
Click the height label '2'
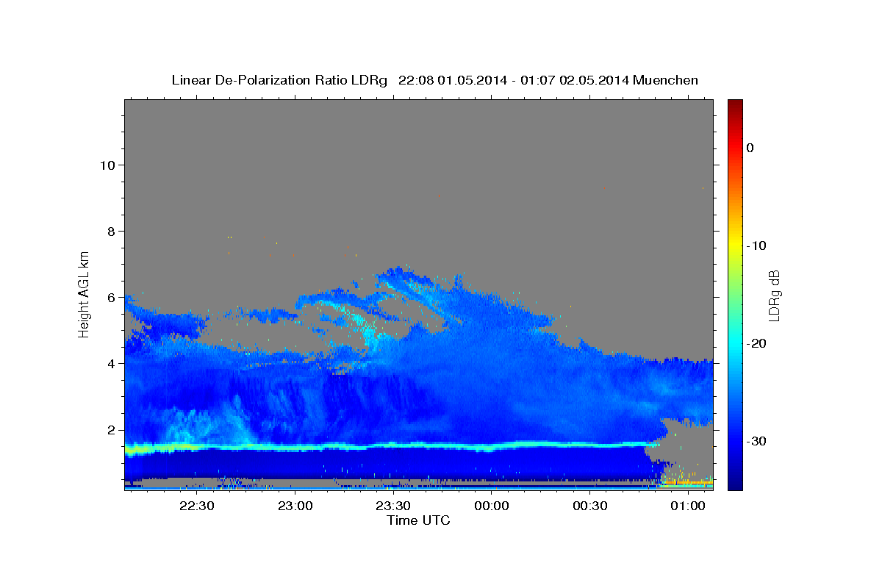pyautogui.click(x=110, y=430)
